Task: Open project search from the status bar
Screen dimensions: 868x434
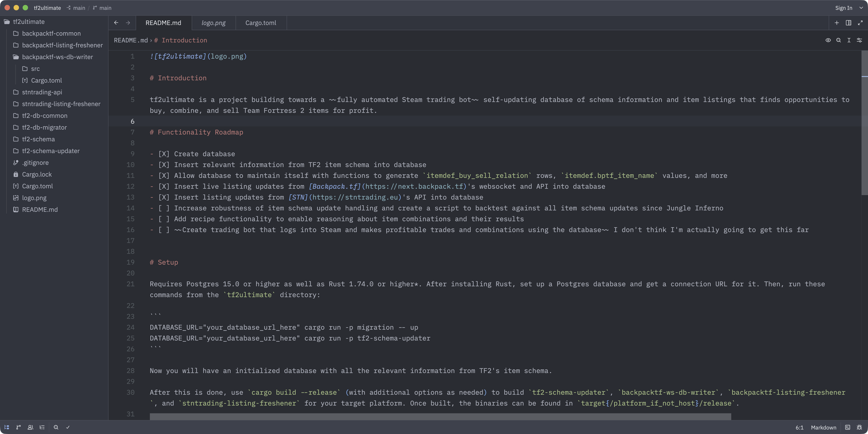Action: pyautogui.click(x=56, y=427)
